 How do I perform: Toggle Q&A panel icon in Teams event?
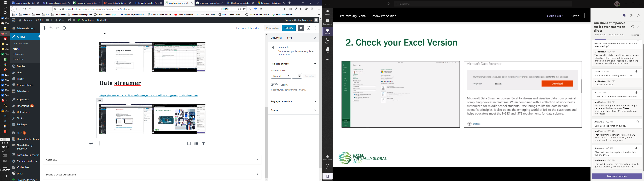624,16
